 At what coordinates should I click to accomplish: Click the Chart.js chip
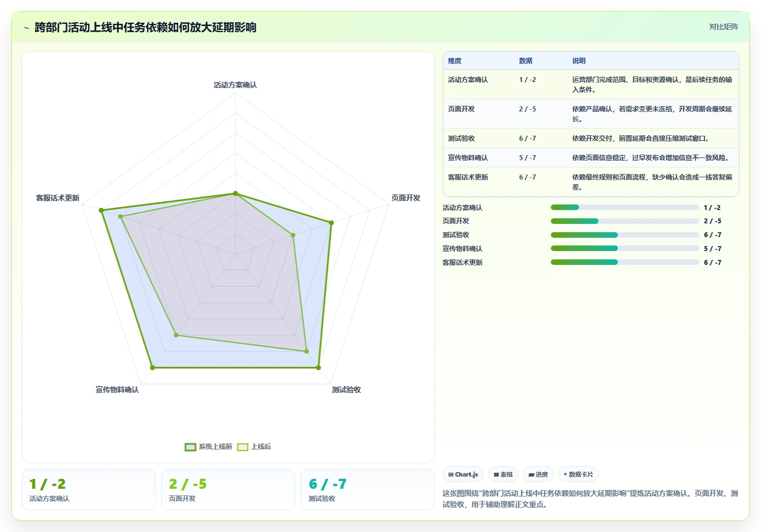click(x=463, y=474)
